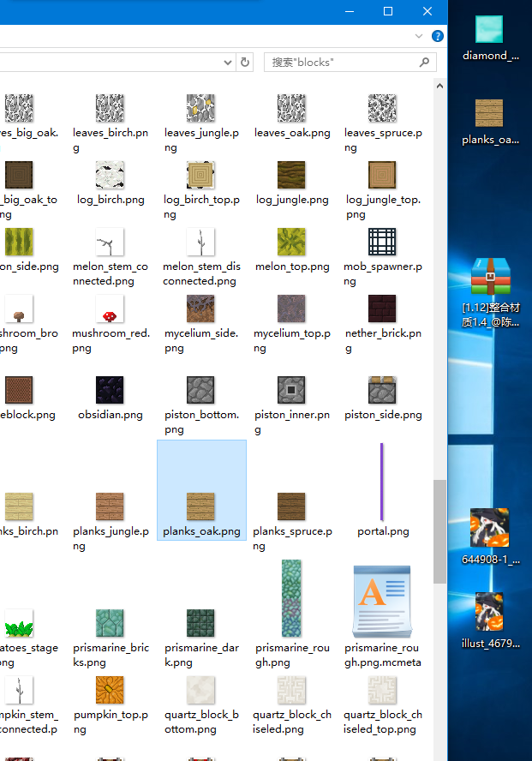The height and width of the screenshot is (761, 532).
Task: Select the mushroom_red.png file icon
Action: click(111, 309)
